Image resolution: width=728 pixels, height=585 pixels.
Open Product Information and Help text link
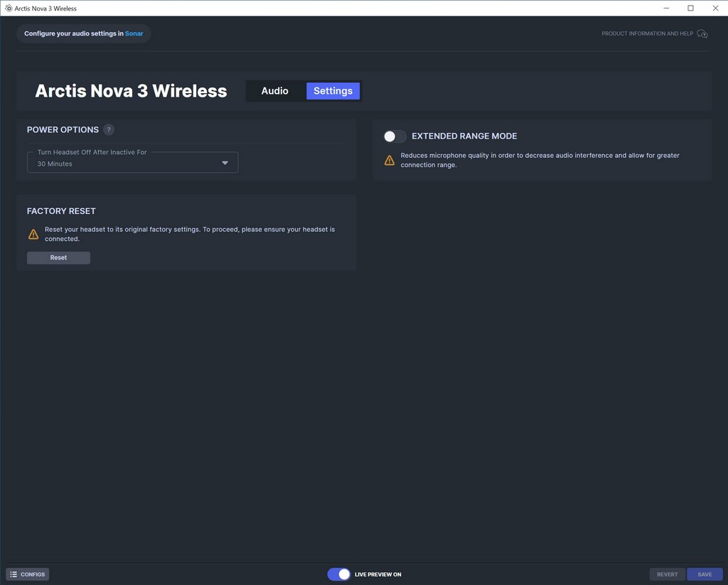point(647,33)
